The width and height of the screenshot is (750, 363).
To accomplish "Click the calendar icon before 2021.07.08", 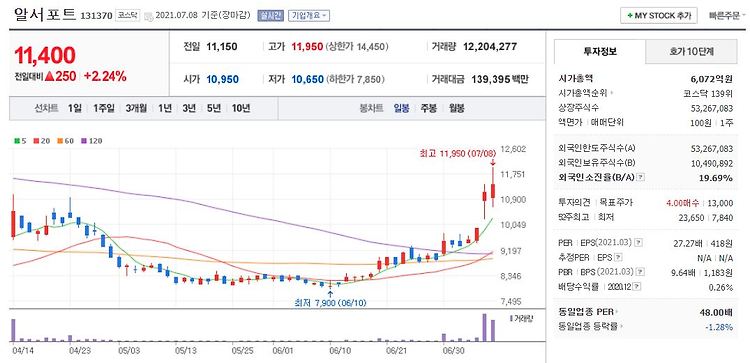I will click(149, 16).
